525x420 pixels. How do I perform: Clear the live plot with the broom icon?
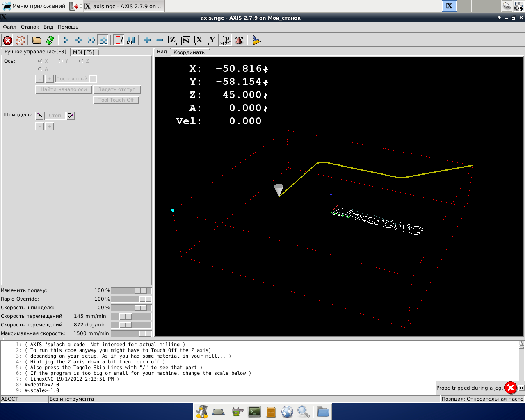point(256,40)
